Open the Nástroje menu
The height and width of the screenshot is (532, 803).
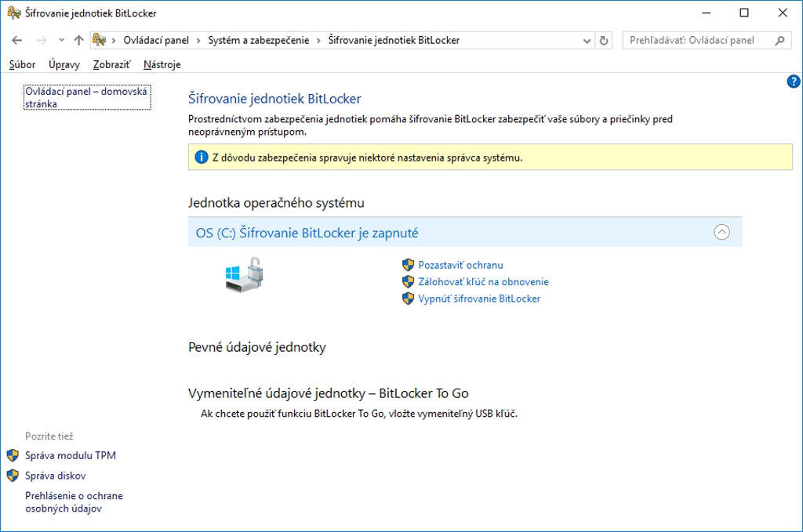(x=162, y=65)
